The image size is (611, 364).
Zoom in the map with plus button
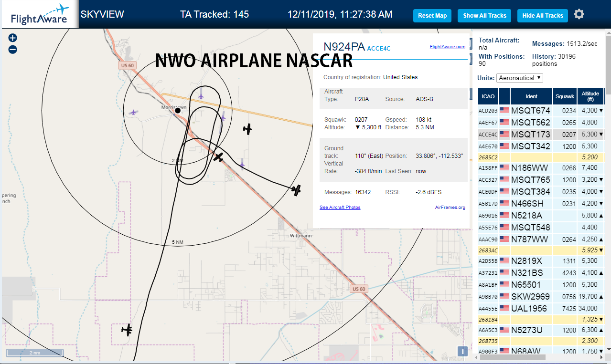tap(12, 38)
